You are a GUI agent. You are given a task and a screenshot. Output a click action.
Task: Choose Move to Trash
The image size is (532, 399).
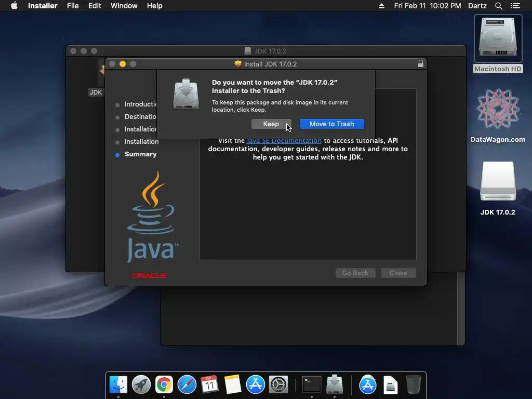point(331,124)
